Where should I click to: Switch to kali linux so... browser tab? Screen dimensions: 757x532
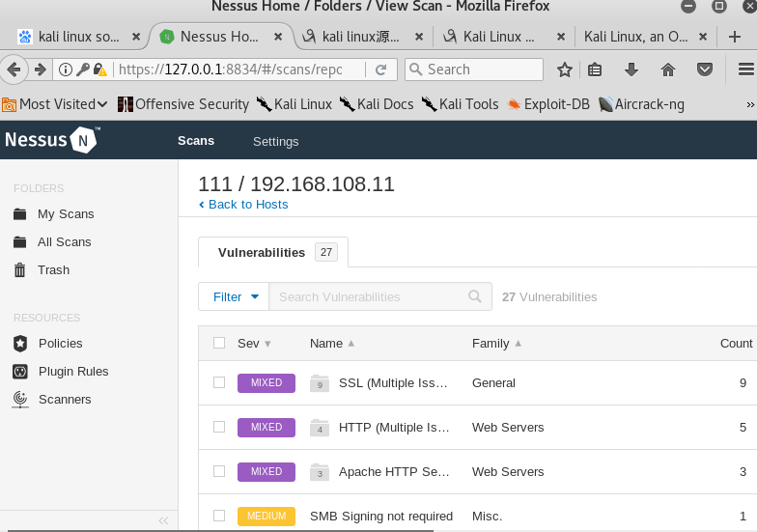click(x=77, y=37)
